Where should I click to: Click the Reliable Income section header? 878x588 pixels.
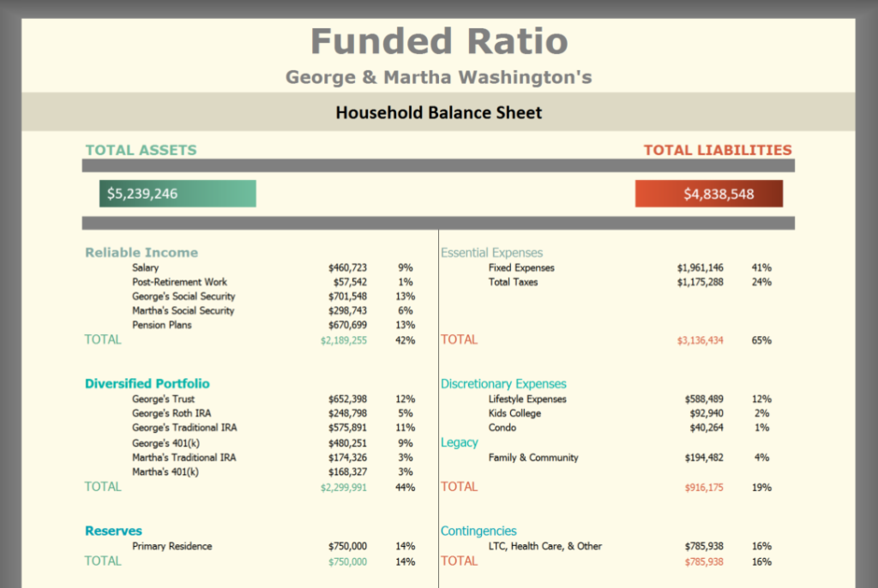pos(141,252)
